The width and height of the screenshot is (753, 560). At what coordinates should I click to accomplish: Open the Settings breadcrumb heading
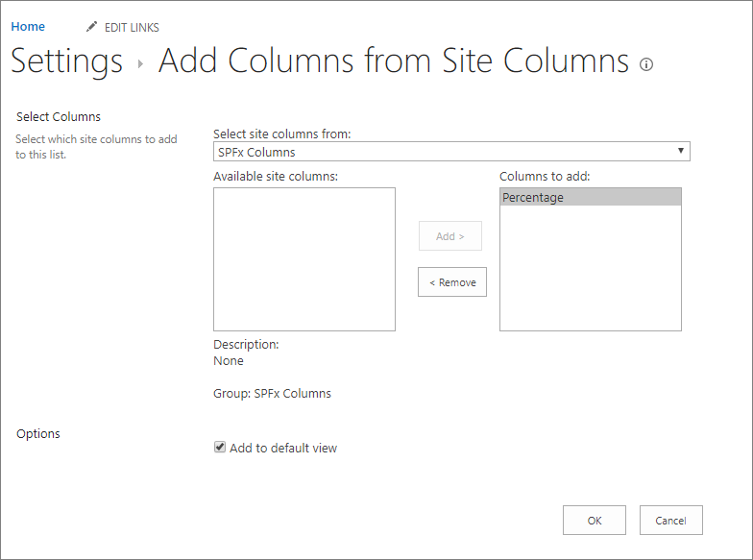[x=67, y=61]
